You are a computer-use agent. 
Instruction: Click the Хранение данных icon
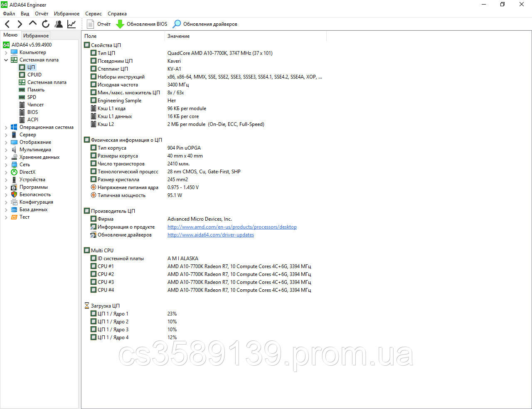(14, 157)
